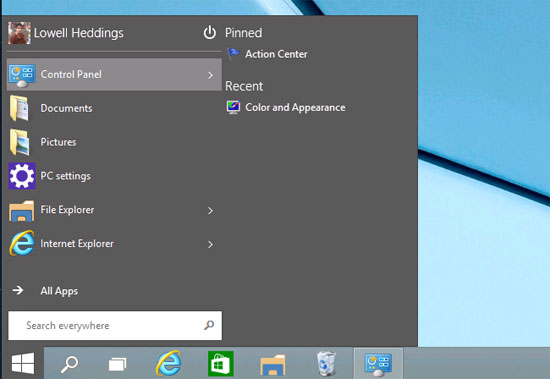Open pinned Action Center item
The image size is (550, 379).
tap(276, 54)
